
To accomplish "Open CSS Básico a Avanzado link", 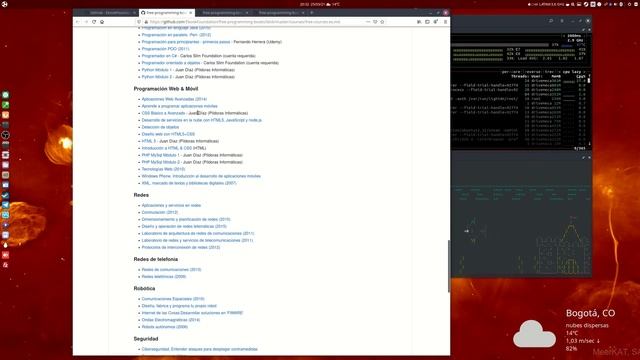I will (x=163, y=113).
